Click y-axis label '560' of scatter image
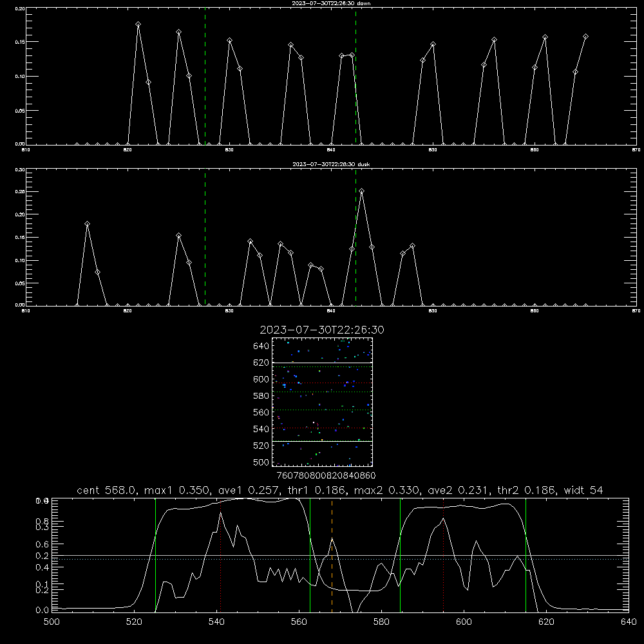644x644 pixels. tap(261, 412)
